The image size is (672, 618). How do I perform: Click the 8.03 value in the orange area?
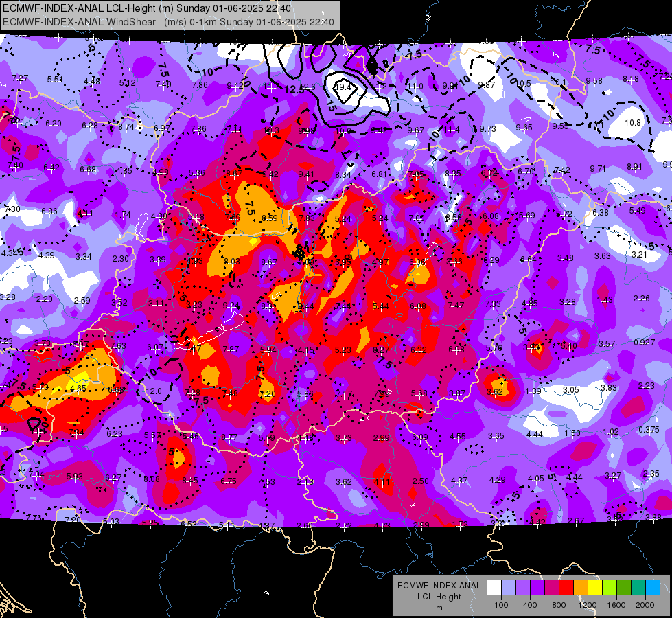[x=232, y=261]
